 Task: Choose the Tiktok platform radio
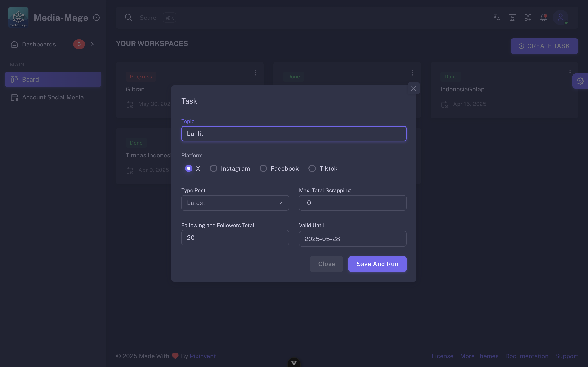[x=312, y=168]
